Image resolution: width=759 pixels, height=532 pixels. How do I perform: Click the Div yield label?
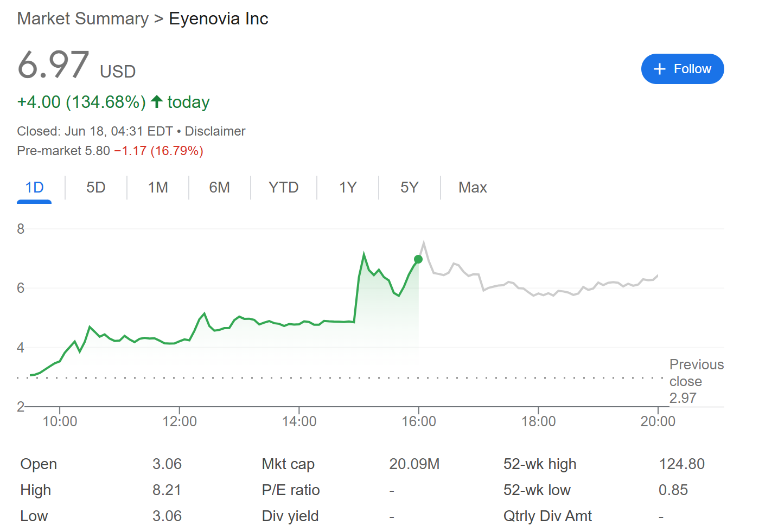click(x=290, y=516)
